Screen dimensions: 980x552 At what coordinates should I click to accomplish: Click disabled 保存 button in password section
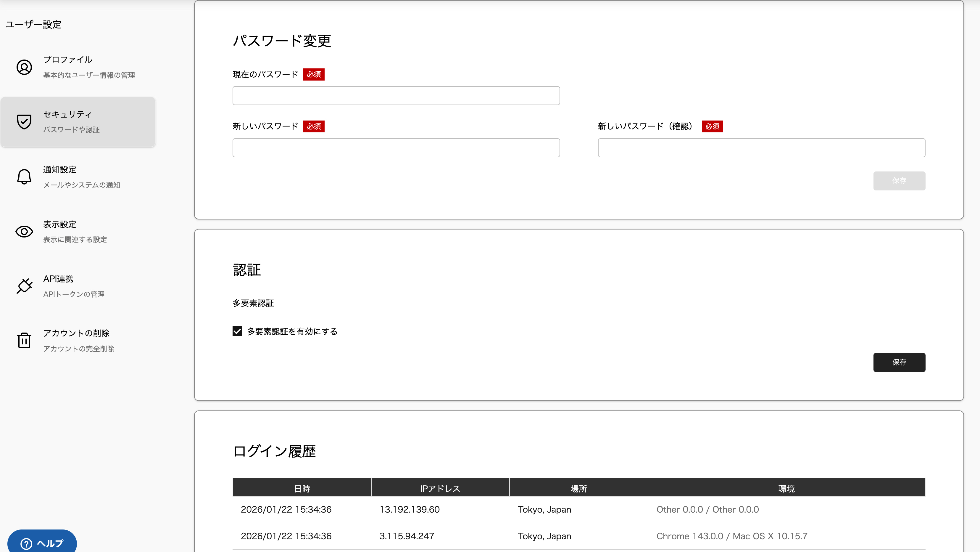click(x=899, y=181)
